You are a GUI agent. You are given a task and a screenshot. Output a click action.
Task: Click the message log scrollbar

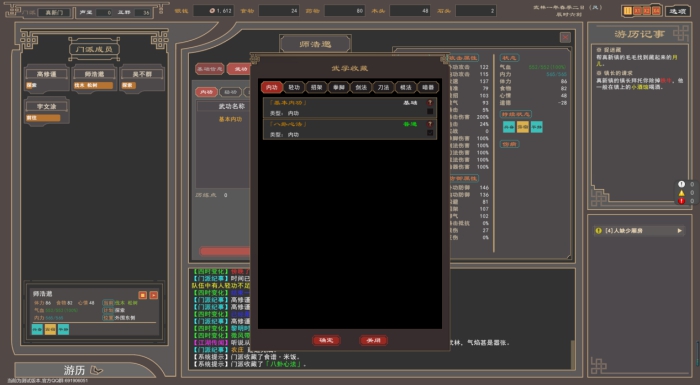coord(572,355)
